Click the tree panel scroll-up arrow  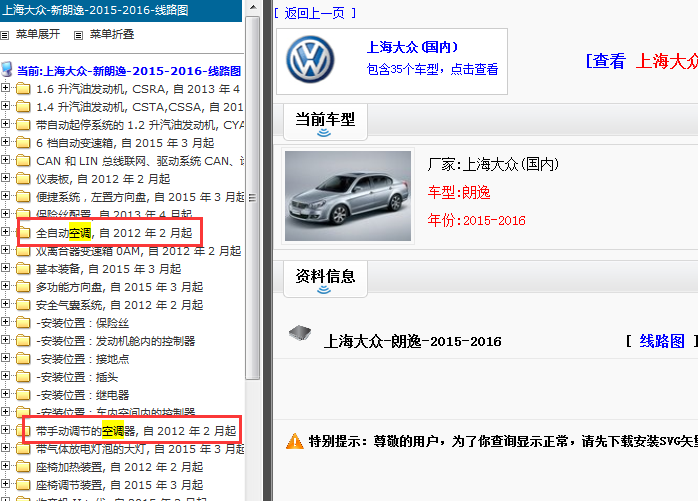tap(252, 7)
